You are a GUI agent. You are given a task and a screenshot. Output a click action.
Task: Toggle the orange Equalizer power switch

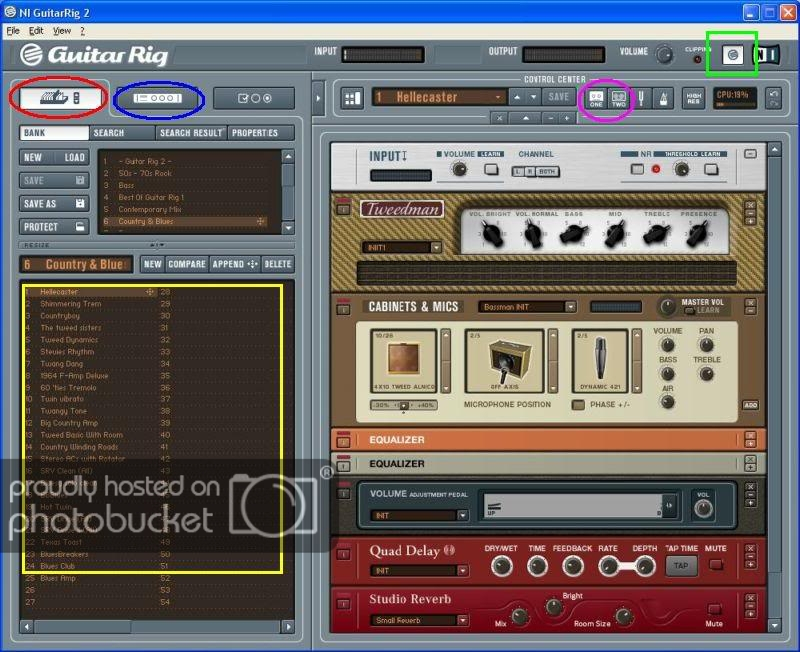pos(343,441)
